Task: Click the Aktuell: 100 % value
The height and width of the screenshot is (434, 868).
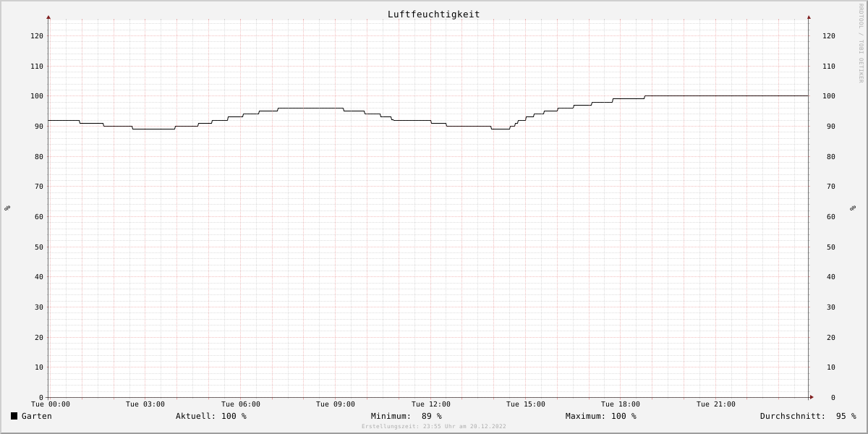Action: click(211, 416)
